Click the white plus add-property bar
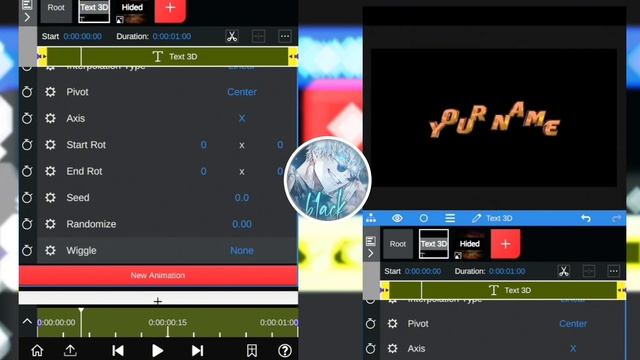 click(x=158, y=298)
